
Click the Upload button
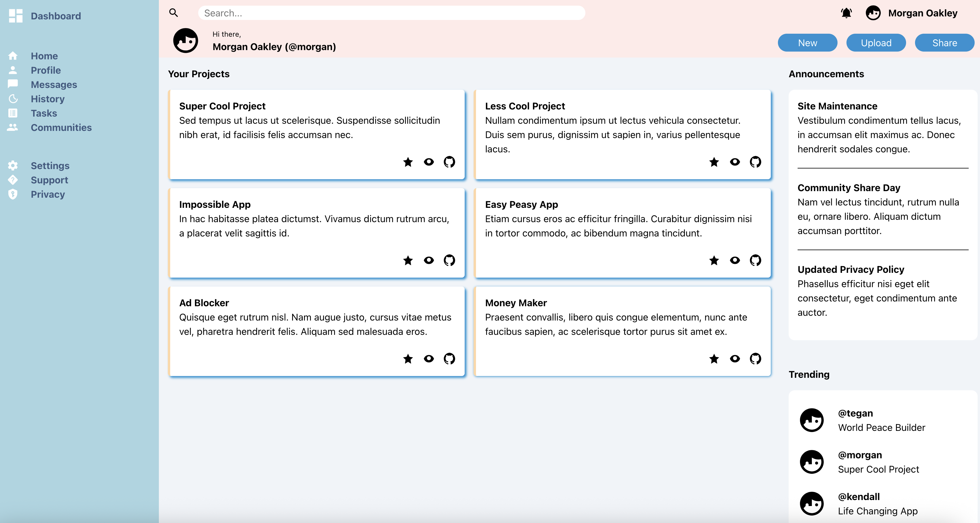[876, 43]
